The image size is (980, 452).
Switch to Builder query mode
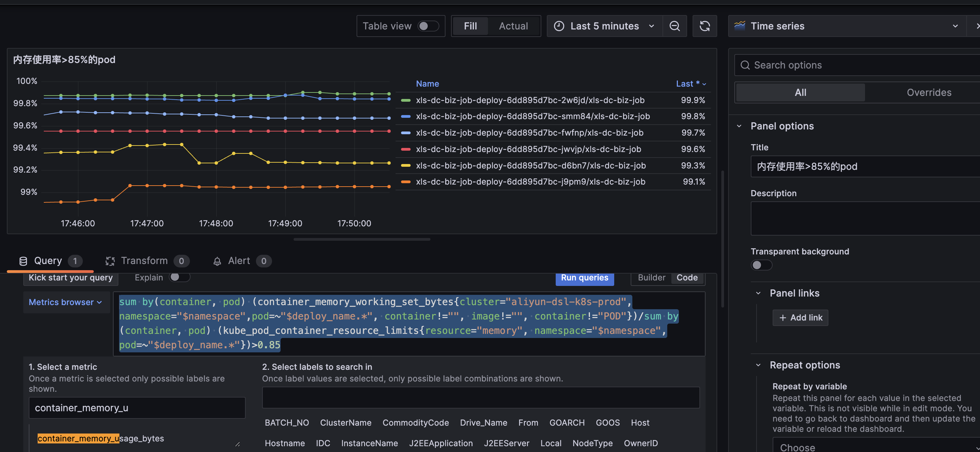point(651,278)
